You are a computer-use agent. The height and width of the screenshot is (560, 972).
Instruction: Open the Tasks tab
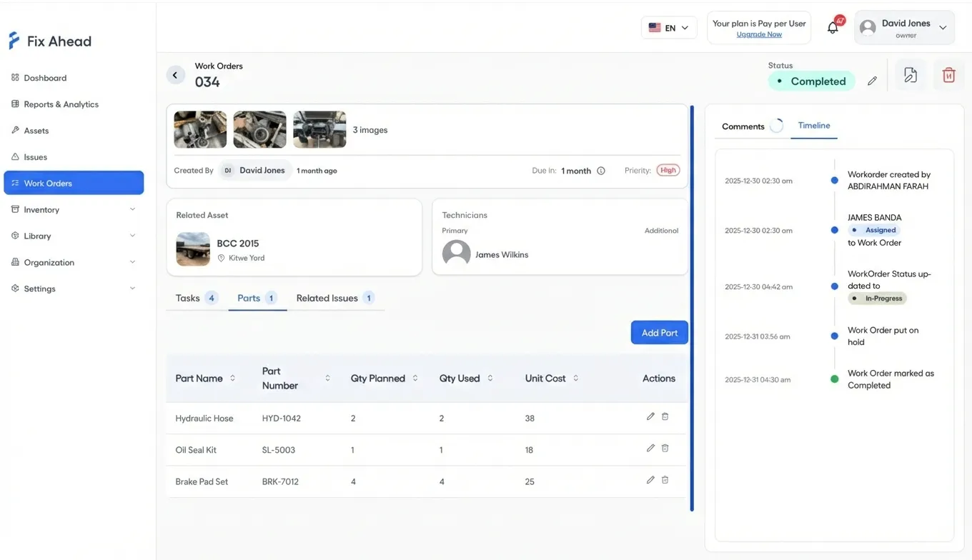point(187,298)
